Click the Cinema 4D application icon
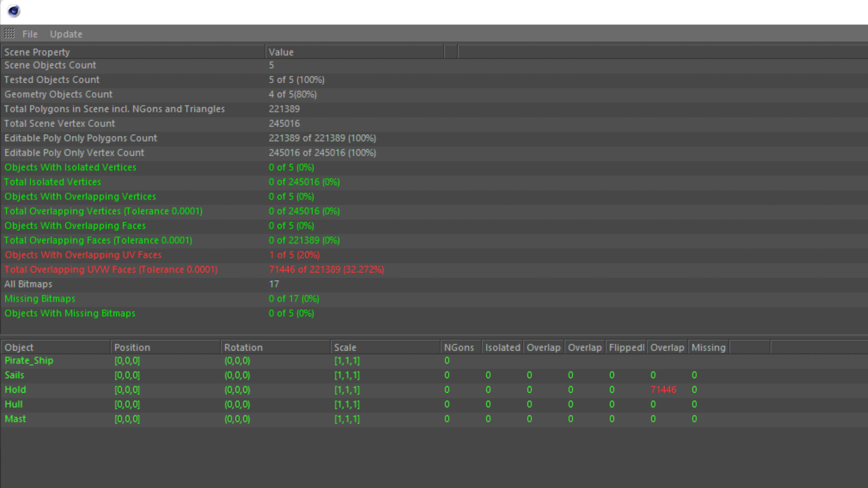 tap(14, 11)
